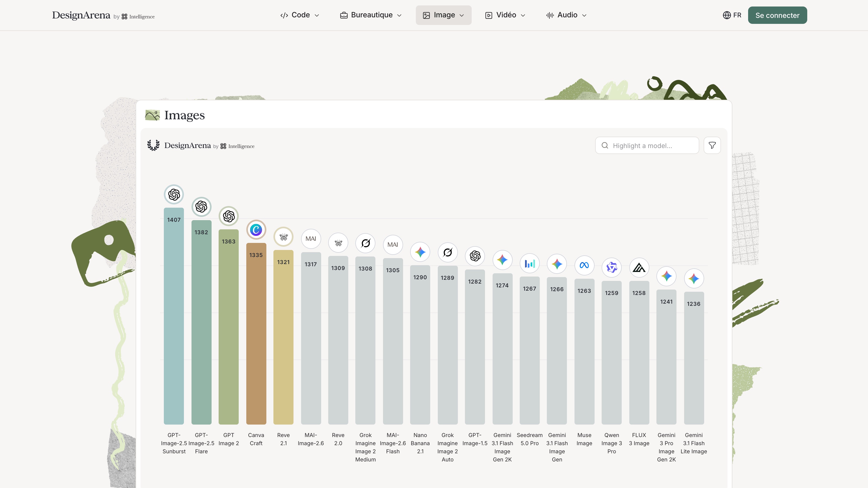
Task: Open the filter funnel button
Action: pos(712,146)
